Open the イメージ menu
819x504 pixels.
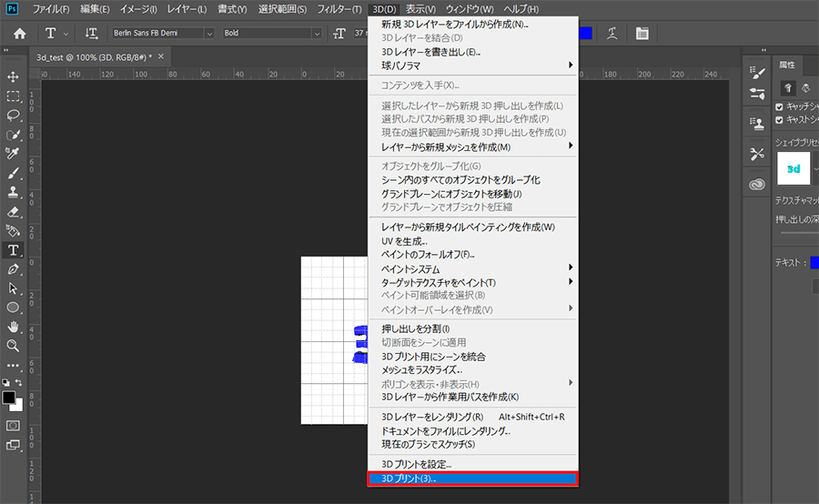pos(138,9)
